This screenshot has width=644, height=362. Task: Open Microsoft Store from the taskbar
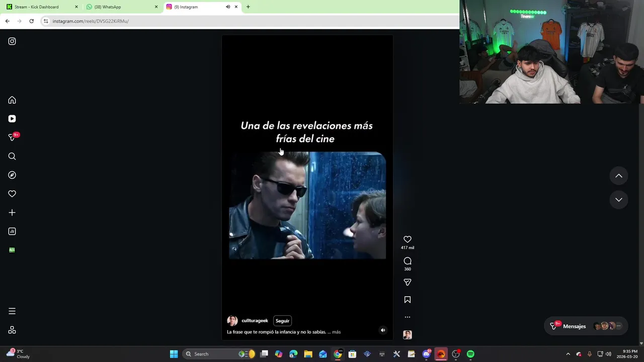[x=352, y=354]
